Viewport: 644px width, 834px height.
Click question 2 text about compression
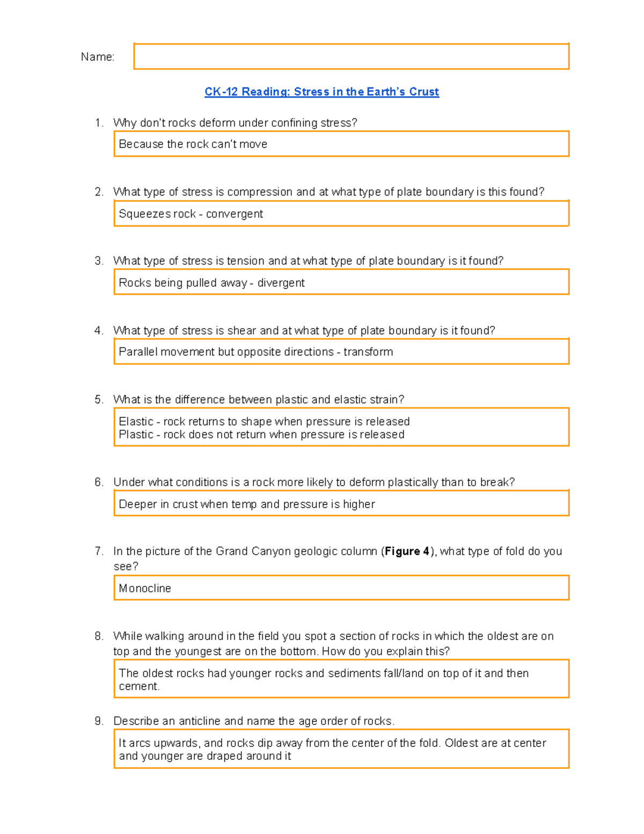click(x=328, y=192)
